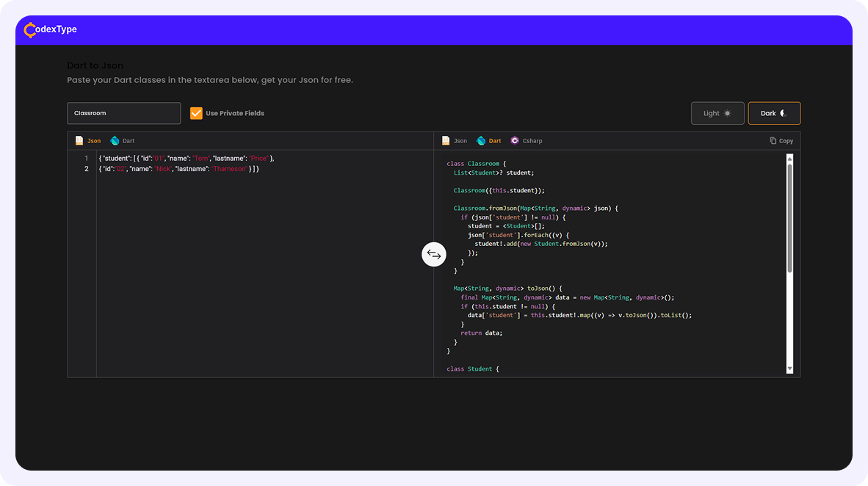Click the CodexType logo
868x486 pixels.
tap(51, 29)
